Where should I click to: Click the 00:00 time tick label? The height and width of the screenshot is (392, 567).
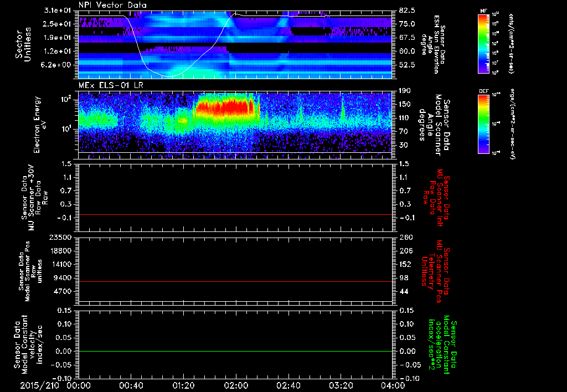click(79, 385)
